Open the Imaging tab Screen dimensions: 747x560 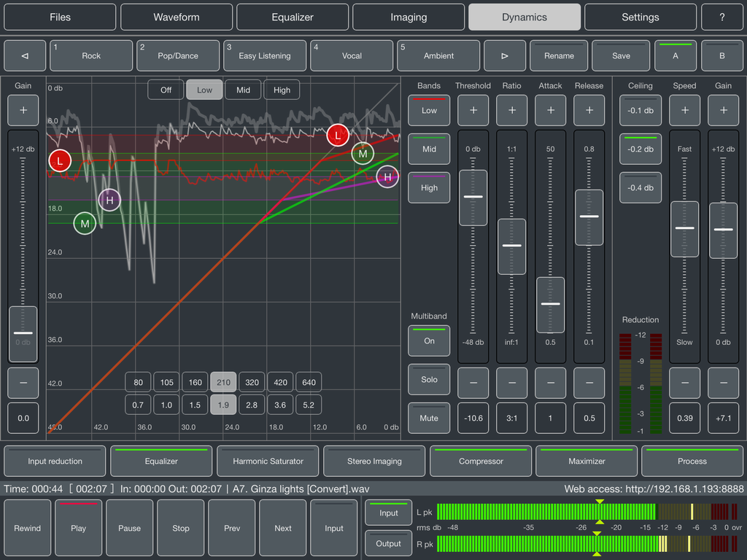[x=409, y=17]
